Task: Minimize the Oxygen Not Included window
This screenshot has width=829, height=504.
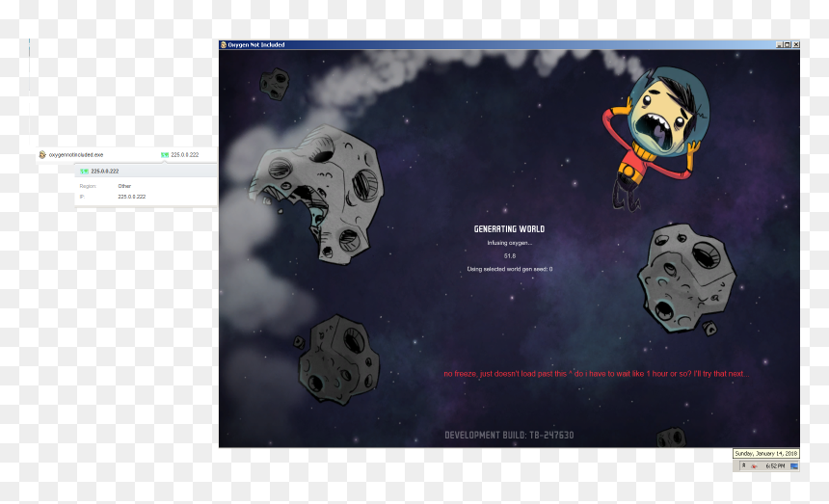Action: pyautogui.click(x=779, y=45)
